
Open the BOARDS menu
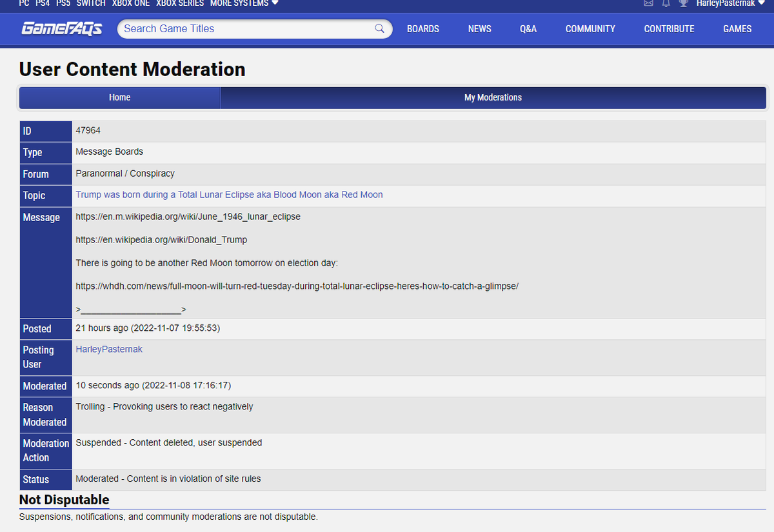423,29
